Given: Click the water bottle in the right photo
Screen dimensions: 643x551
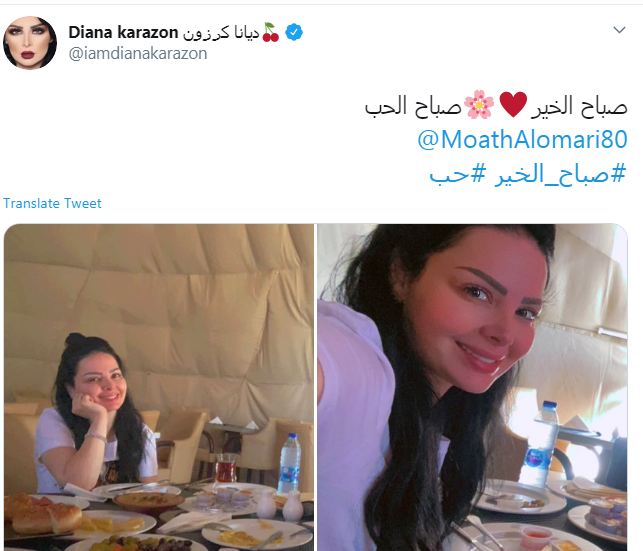Looking at the screenshot, I should pos(540,444).
